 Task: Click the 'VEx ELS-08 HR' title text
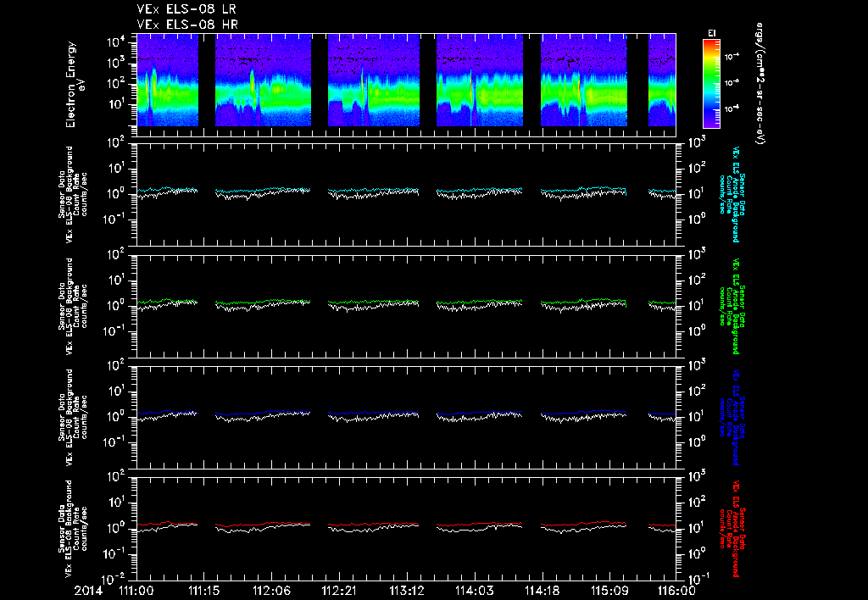[187, 25]
